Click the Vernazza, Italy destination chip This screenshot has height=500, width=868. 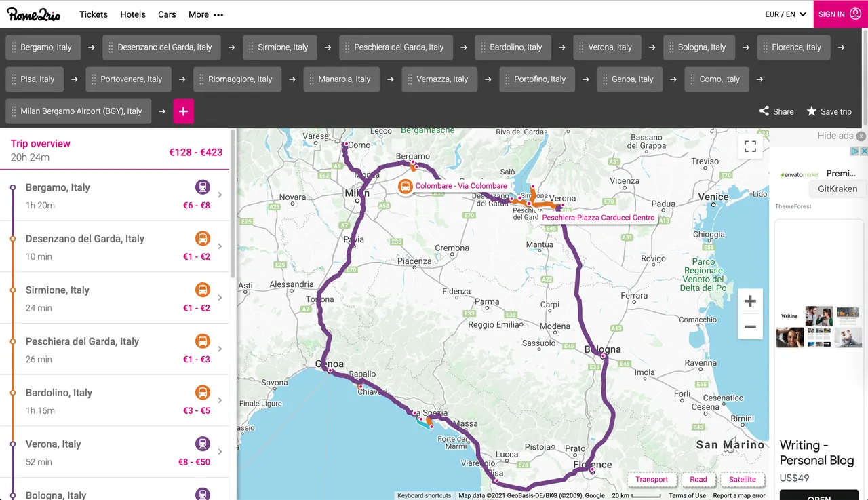coord(439,79)
